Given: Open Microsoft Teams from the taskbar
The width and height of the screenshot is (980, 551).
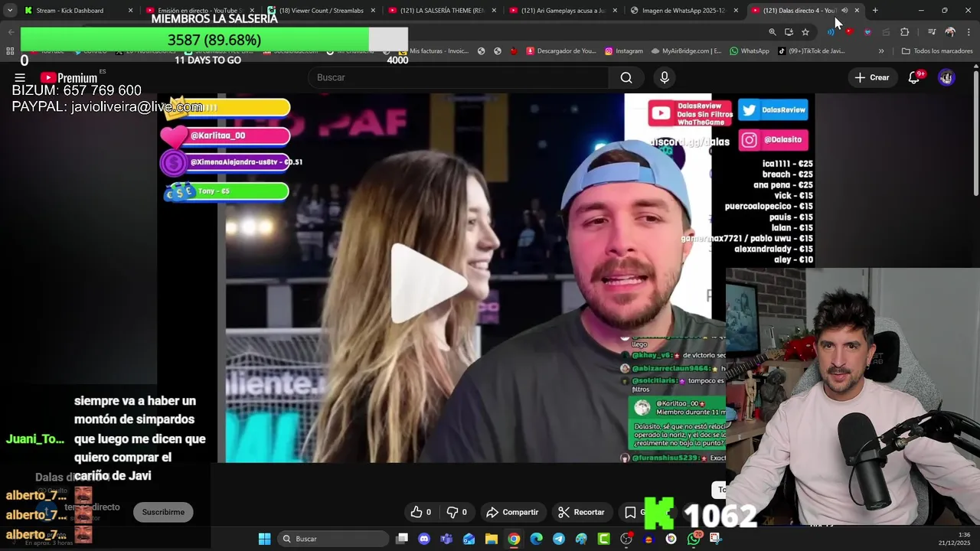Looking at the screenshot, I should pyautogui.click(x=446, y=539).
